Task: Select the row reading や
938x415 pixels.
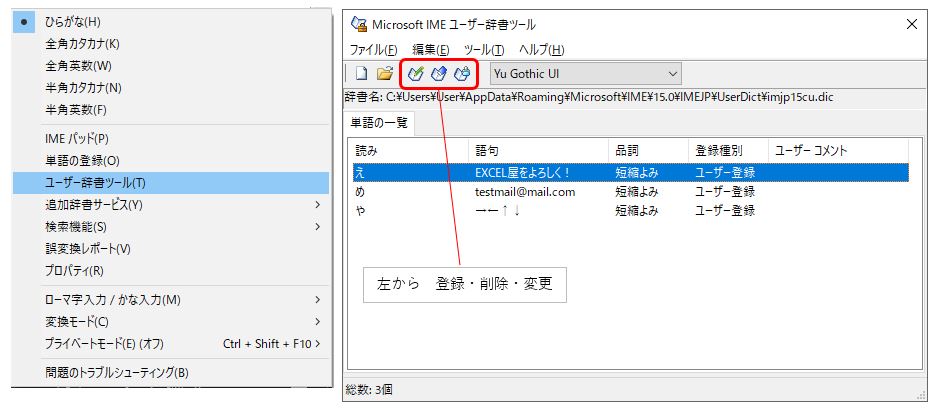Action: coord(631,210)
